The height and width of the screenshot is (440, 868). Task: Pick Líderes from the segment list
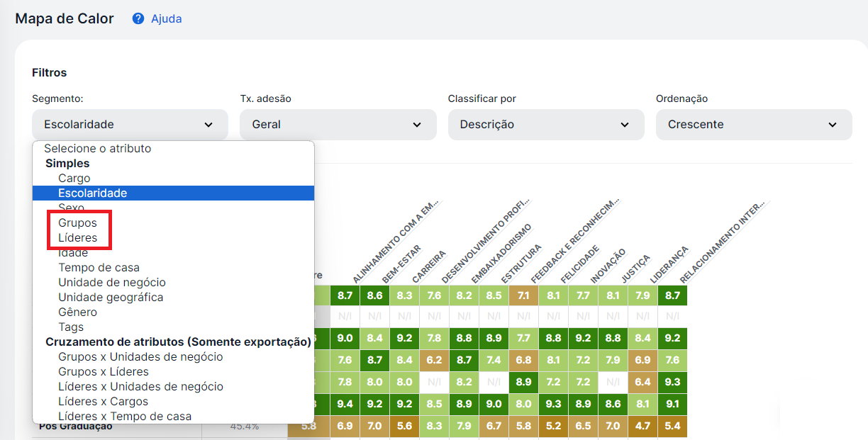tap(78, 238)
